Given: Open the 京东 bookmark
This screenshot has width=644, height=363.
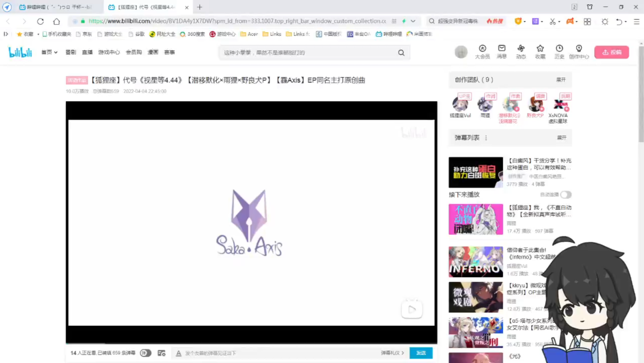Looking at the screenshot, I should (x=84, y=34).
